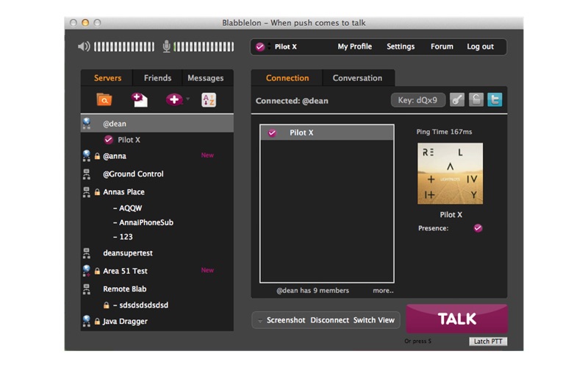Click the Disconnect button
588x368 pixels.
pyautogui.click(x=329, y=320)
